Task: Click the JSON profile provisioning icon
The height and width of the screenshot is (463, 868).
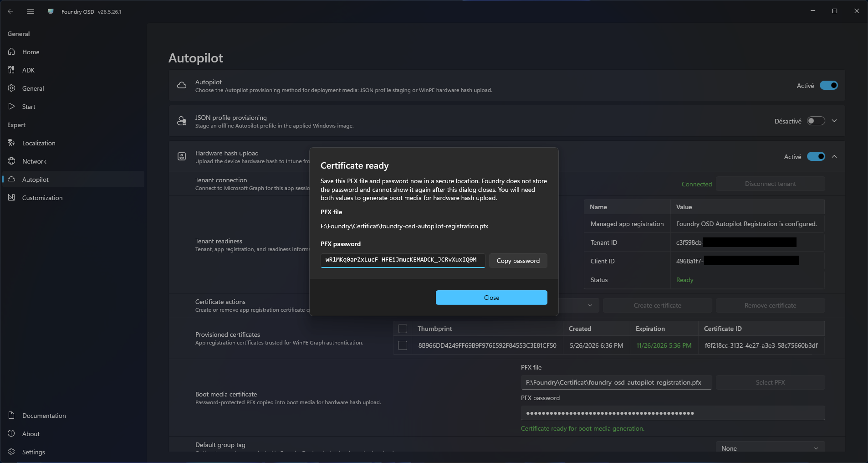Action: pos(182,121)
